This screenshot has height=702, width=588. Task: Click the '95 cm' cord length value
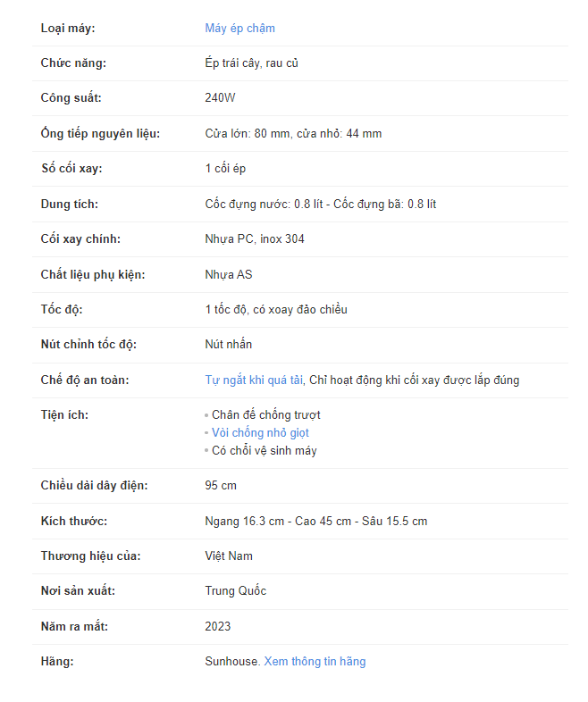pos(221,486)
